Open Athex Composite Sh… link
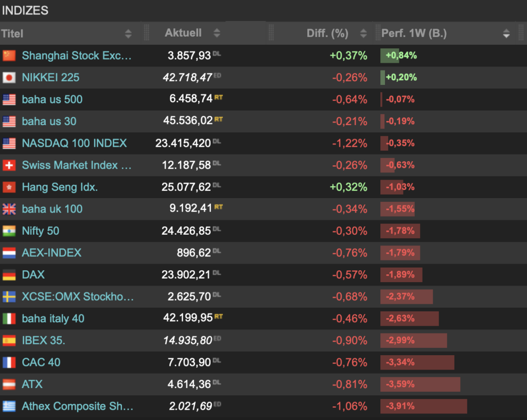Viewport: 527px width, 420px height. 78,406
